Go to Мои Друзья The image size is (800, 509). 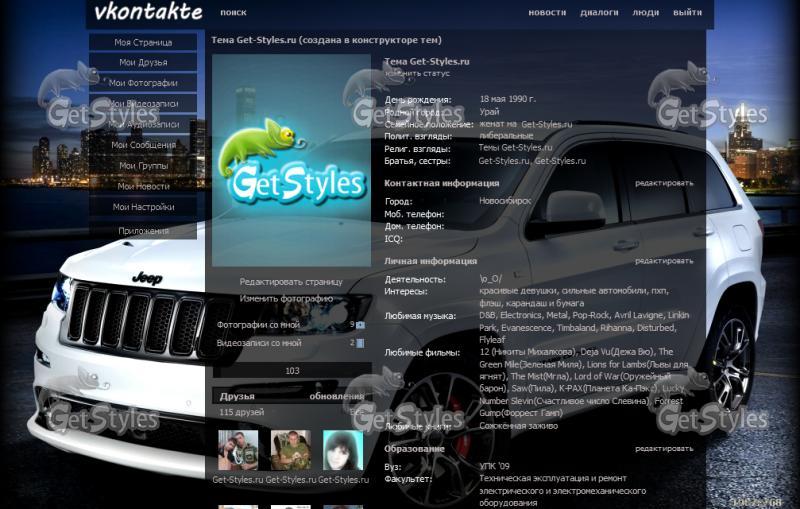pyautogui.click(x=143, y=62)
